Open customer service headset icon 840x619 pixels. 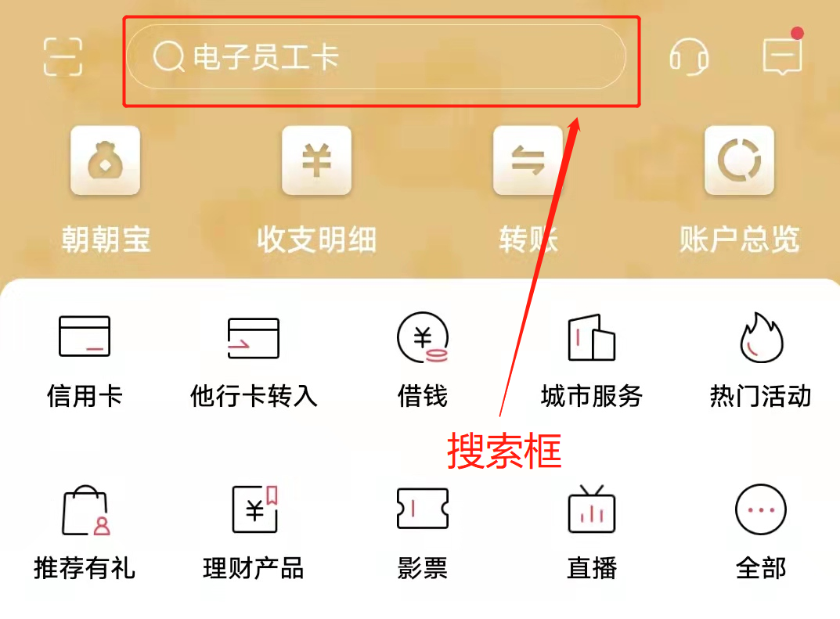(689, 57)
